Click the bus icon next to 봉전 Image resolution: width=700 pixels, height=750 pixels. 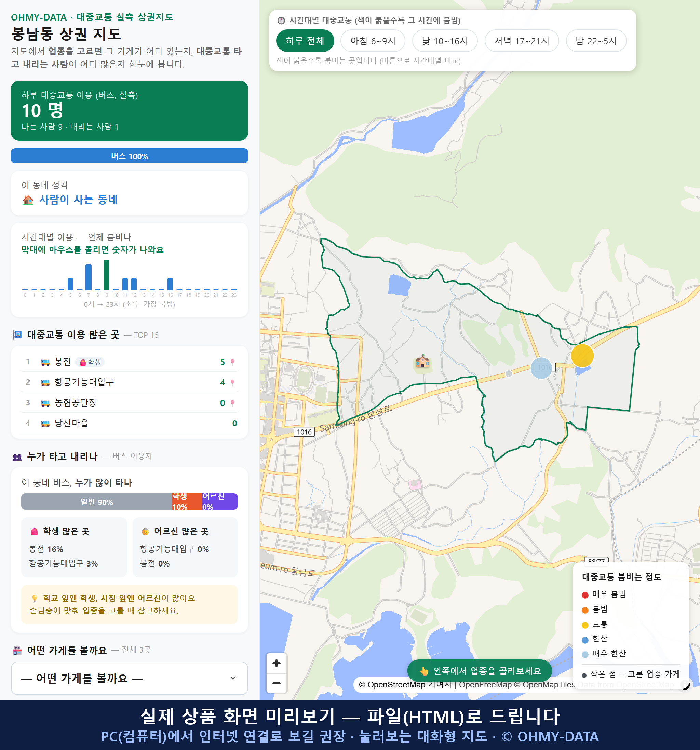point(45,362)
